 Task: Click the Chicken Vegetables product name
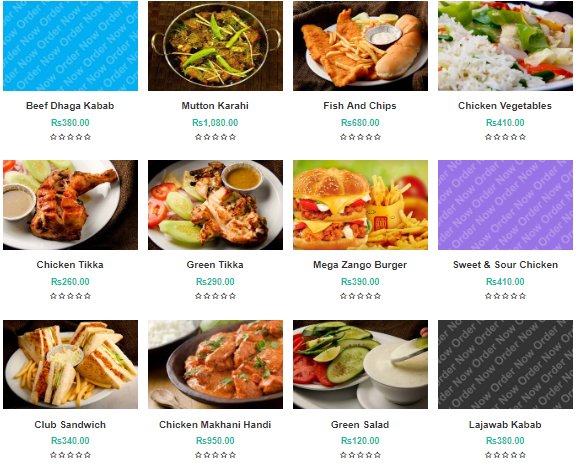click(505, 106)
